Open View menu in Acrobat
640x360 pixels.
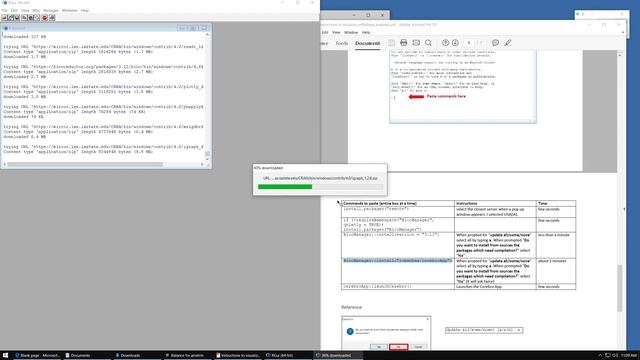[x=336, y=32]
